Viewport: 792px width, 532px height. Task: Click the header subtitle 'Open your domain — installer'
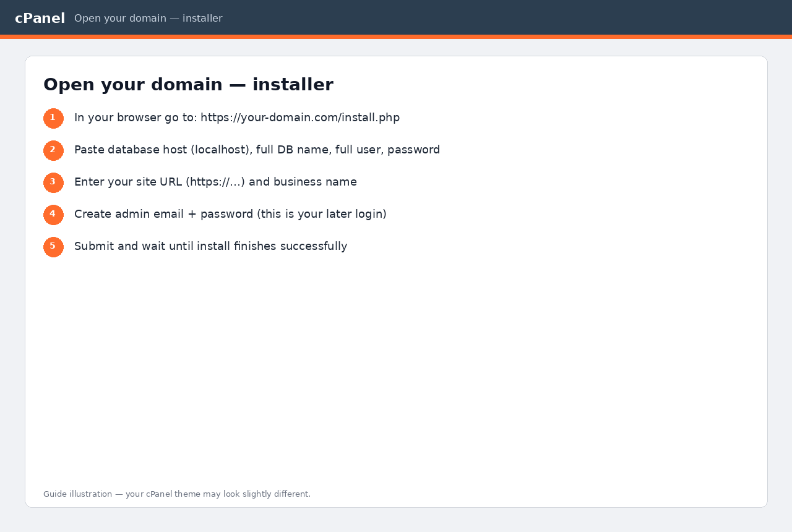(148, 19)
